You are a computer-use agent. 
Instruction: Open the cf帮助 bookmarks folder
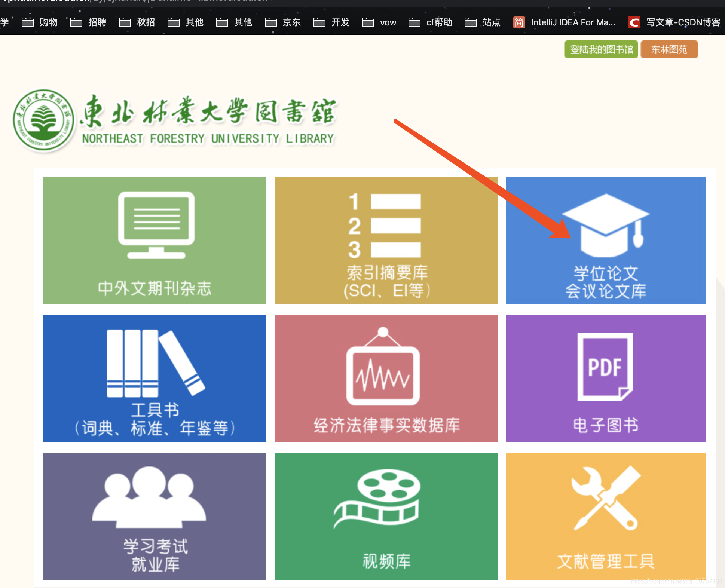coord(431,22)
